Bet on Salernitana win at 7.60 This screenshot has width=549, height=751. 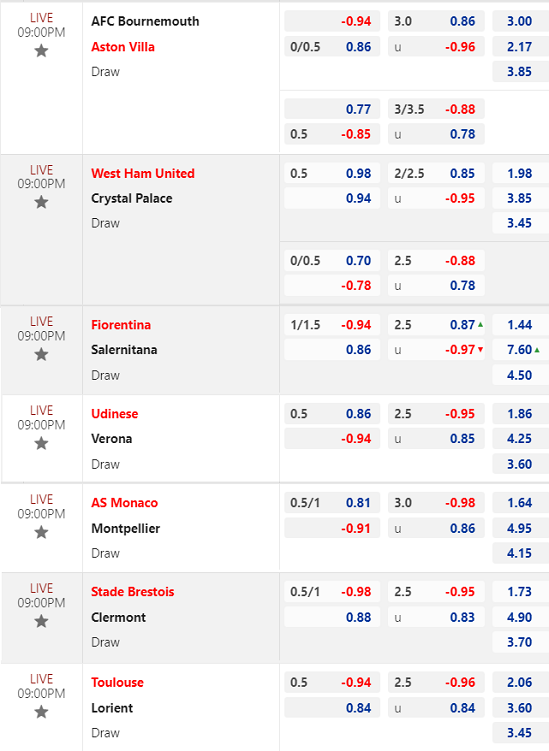[x=520, y=350]
